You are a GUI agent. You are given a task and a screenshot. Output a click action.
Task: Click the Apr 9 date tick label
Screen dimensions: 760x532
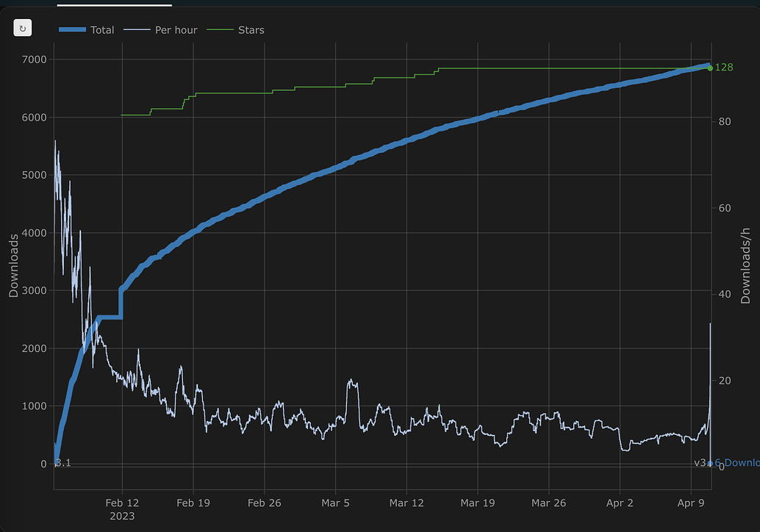coord(691,503)
